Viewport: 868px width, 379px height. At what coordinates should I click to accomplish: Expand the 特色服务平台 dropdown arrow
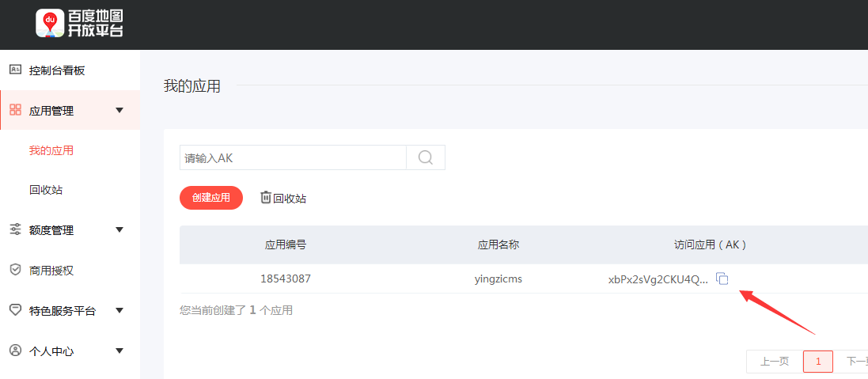tap(119, 310)
